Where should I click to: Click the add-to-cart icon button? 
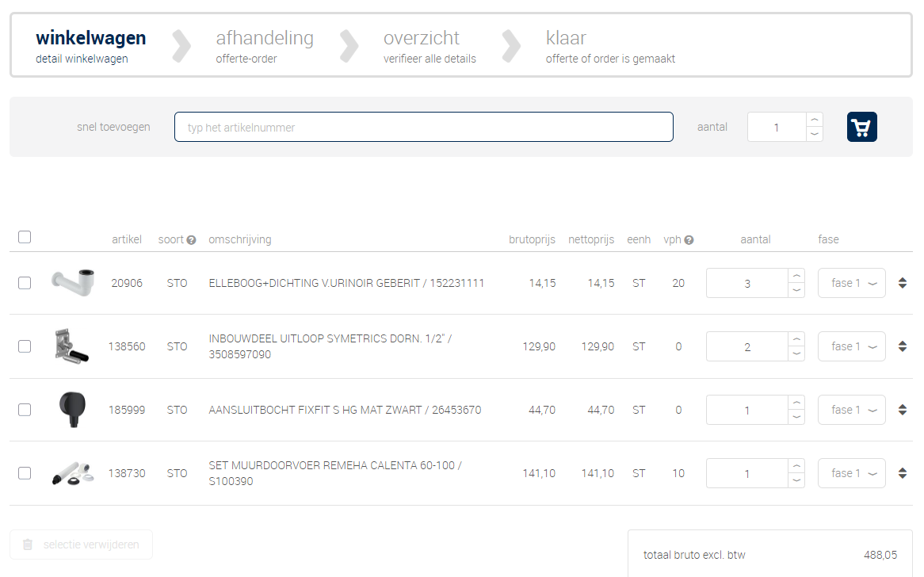click(x=861, y=127)
